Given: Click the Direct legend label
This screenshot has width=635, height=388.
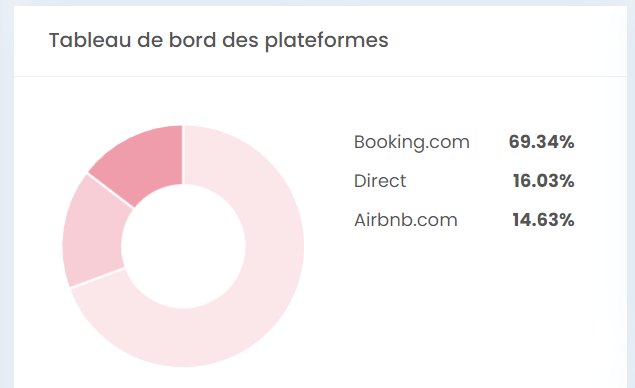Looking at the screenshot, I should click(380, 181).
